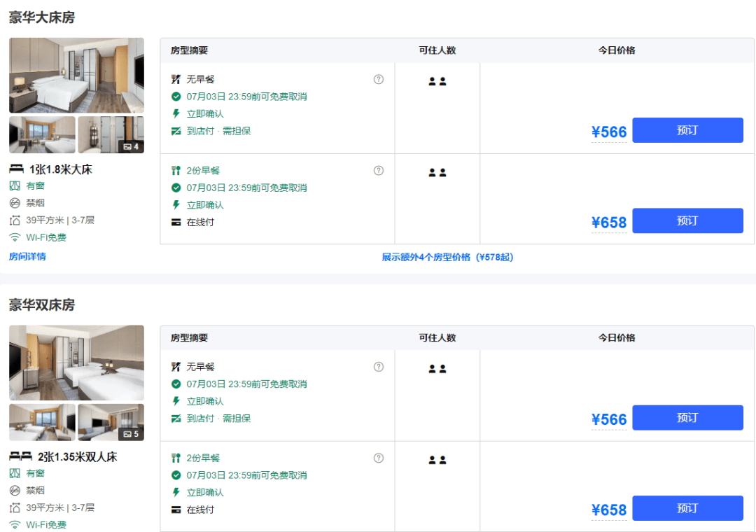Book the ¥658 豪华双床房 with breakfast
Viewport: 756px width, 532px height.
(687, 508)
